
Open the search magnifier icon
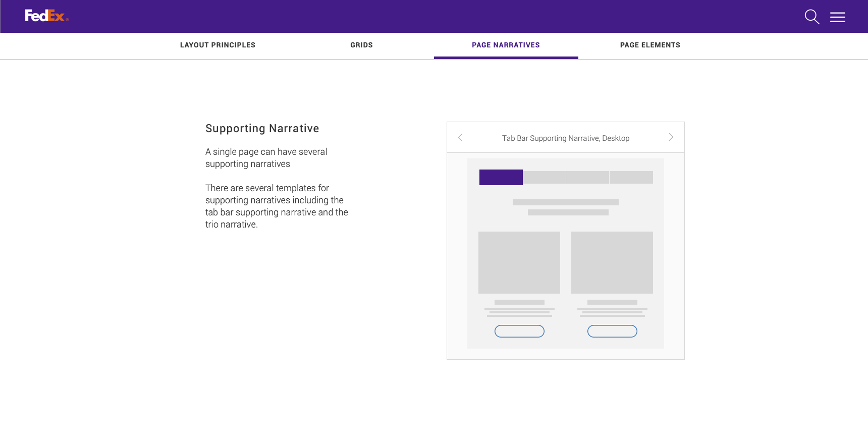tap(811, 17)
